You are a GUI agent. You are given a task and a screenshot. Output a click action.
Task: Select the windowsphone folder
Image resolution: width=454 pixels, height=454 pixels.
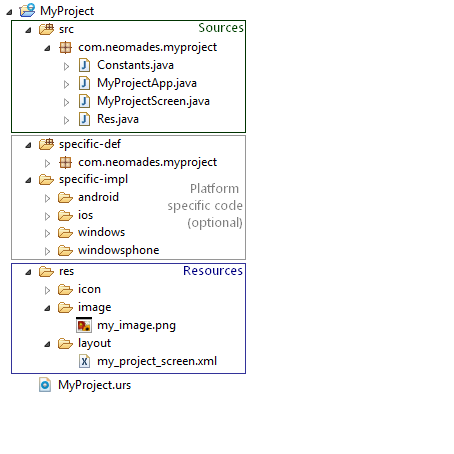[x=118, y=250]
